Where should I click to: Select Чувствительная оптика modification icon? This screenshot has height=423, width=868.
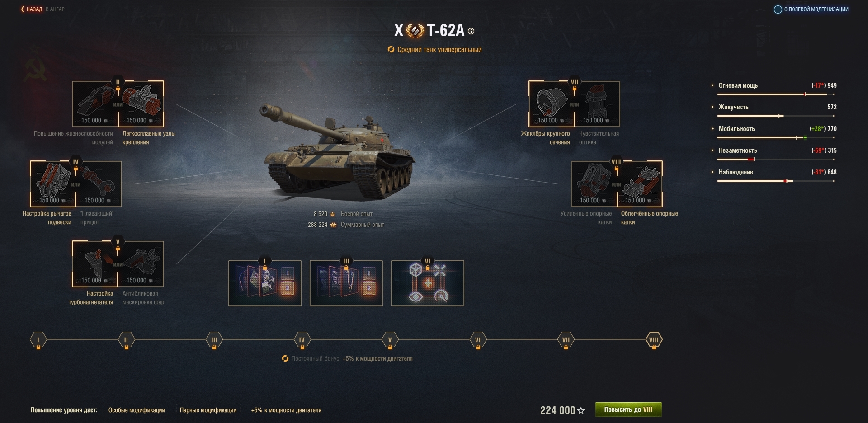[597, 104]
